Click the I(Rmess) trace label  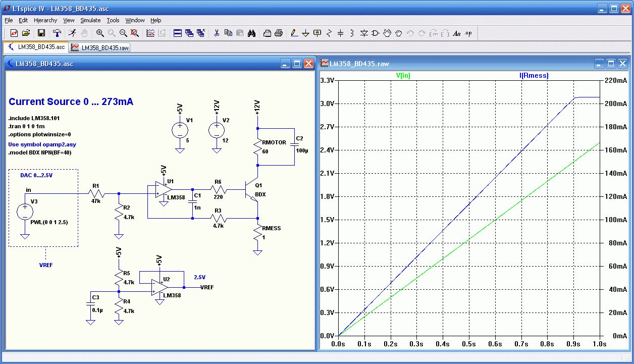coord(534,76)
